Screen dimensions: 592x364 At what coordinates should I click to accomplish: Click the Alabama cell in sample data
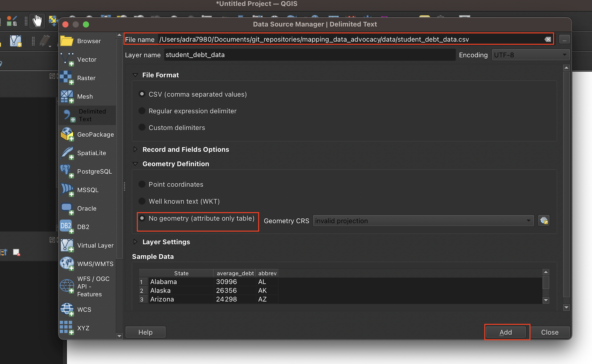pyautogui.click(x=181, y=282)
